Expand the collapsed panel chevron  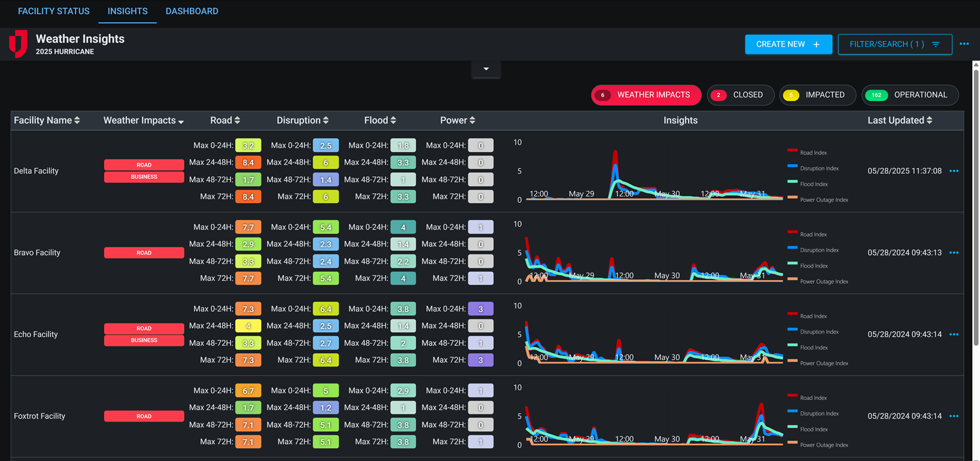point(486,69)
